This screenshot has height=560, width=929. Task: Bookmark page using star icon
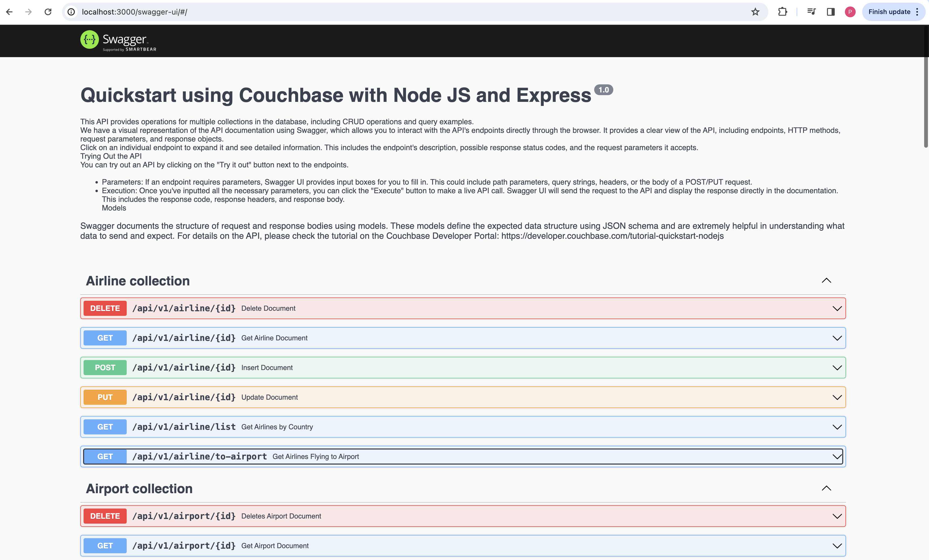pos(755,12)
